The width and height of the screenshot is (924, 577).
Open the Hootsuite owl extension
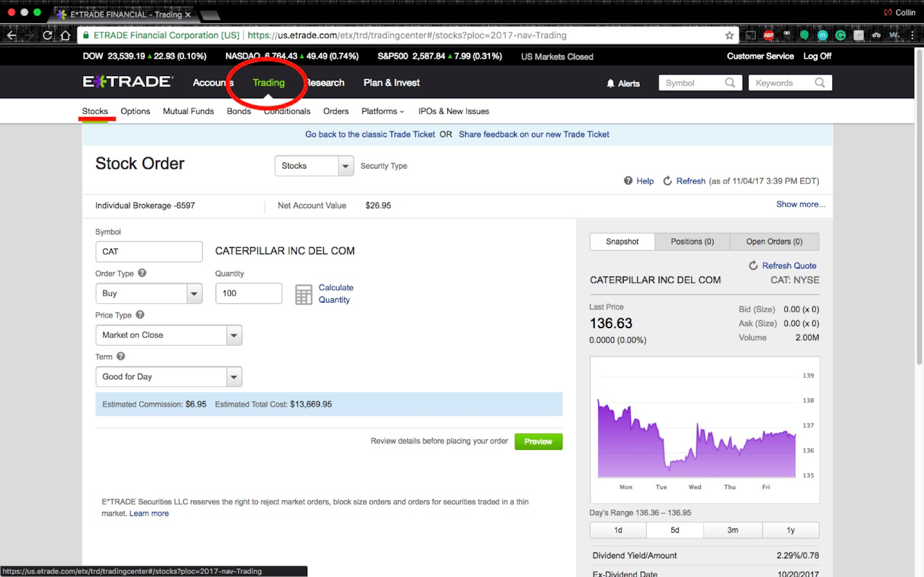click(787, 34)
